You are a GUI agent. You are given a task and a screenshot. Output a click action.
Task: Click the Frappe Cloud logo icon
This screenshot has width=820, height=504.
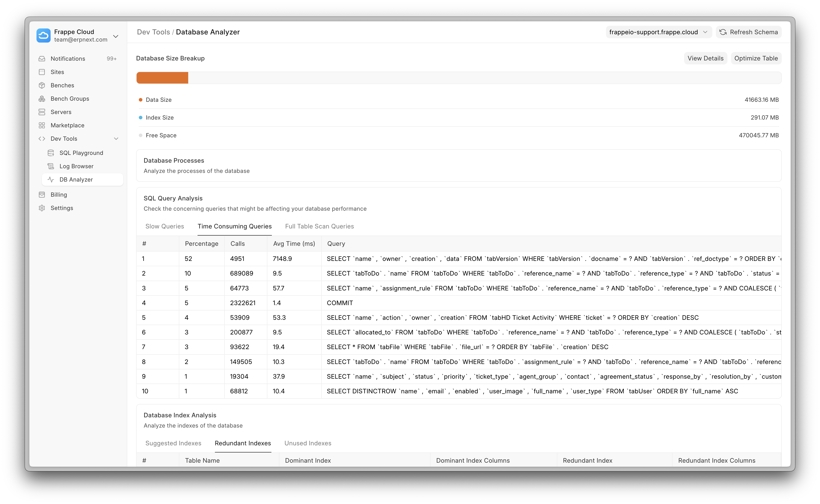click(x=43, y=35)
